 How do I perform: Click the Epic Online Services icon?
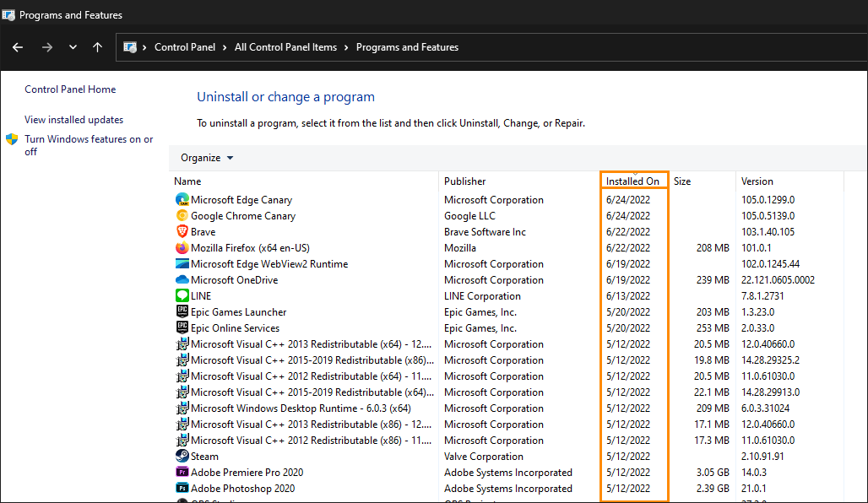182,328
